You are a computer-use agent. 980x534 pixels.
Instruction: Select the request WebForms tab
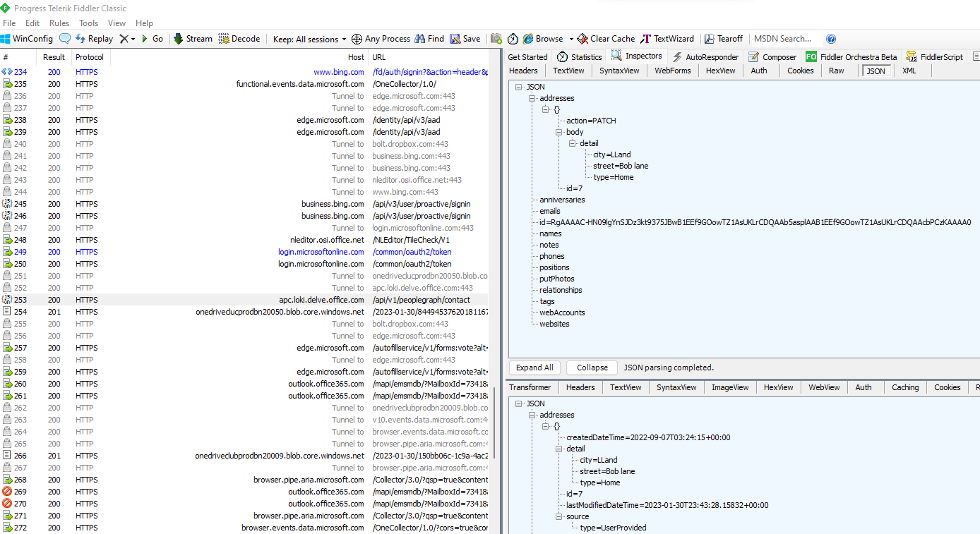tap(673, 71)
